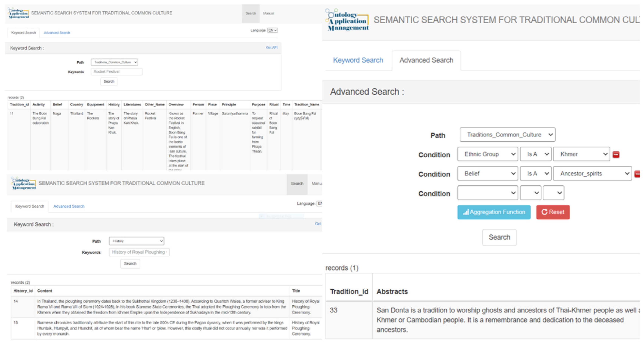
Task: Open the History path dropdown
Action: tap(137, 241)
